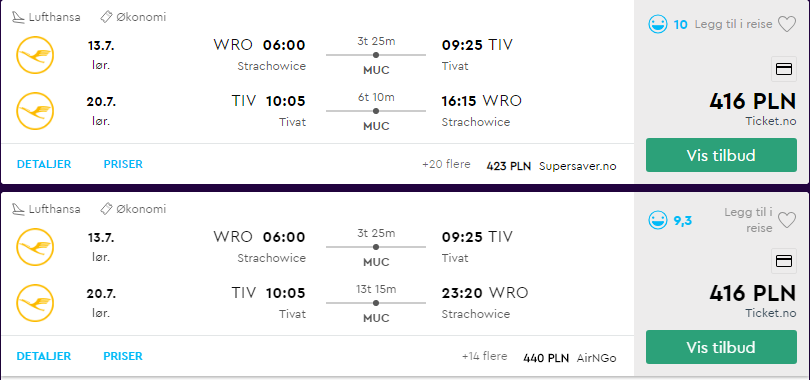Click Vis tilbud for first flight
This screenshot has height=380, width=810.
coord(721,155)
